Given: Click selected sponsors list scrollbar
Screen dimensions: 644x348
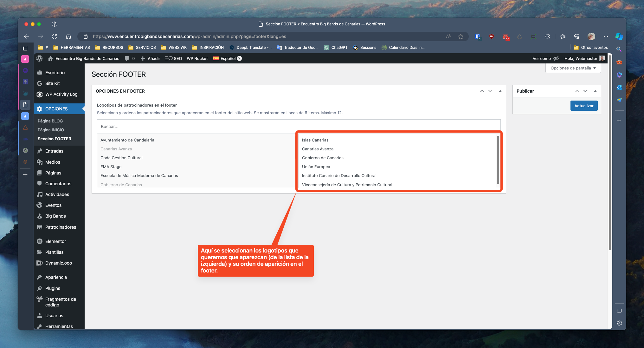Looking at the screenshot, I should click(x=498, y=160).
